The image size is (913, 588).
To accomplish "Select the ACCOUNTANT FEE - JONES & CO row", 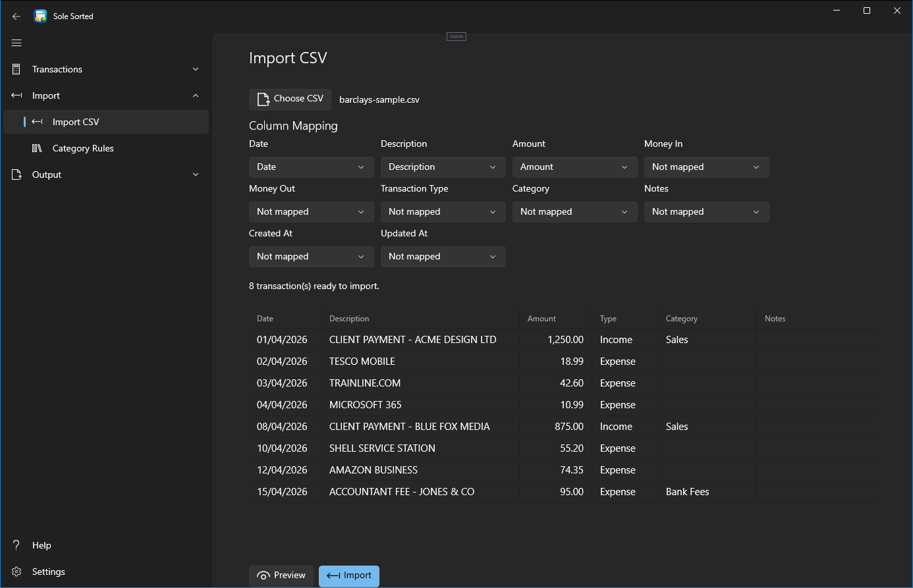I will pos(562,492).
